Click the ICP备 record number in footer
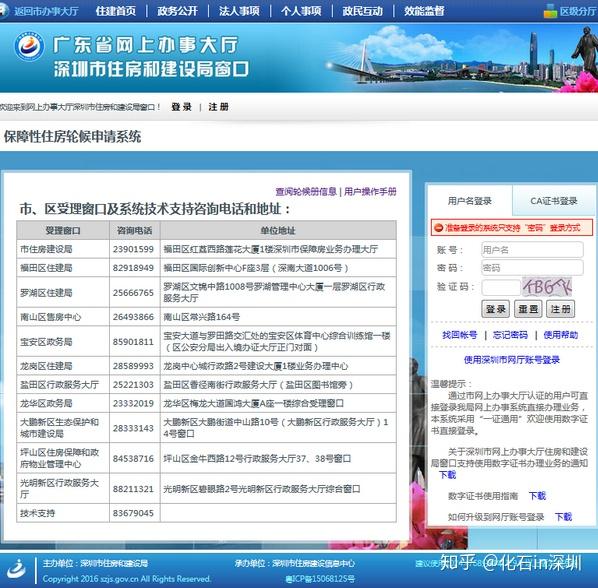This screenshot has height=588, width=598. [320, 578]
